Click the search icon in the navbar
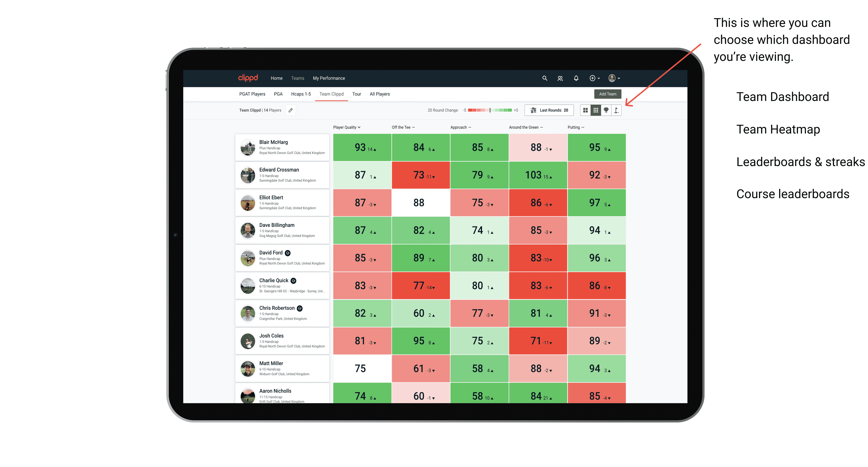 (x=543, y=78)
